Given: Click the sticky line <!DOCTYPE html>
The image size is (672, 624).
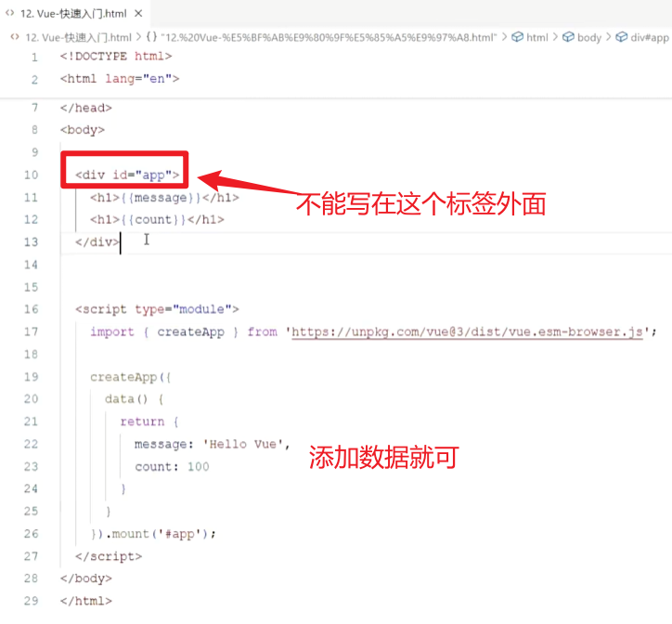Looking at the screenshot, I should (116, 57).
